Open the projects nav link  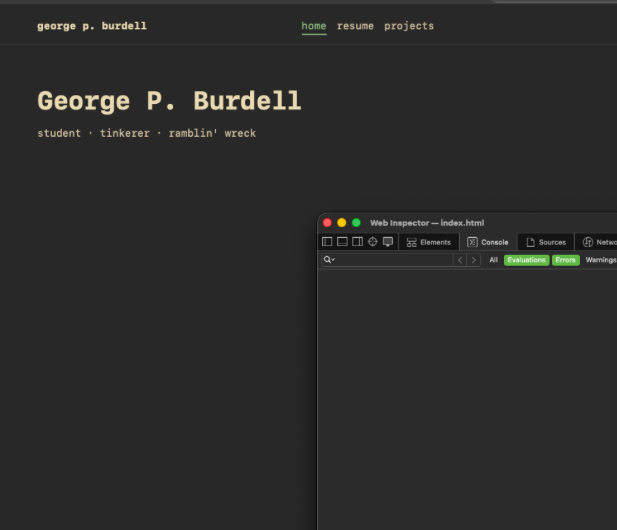click(409, 26)
